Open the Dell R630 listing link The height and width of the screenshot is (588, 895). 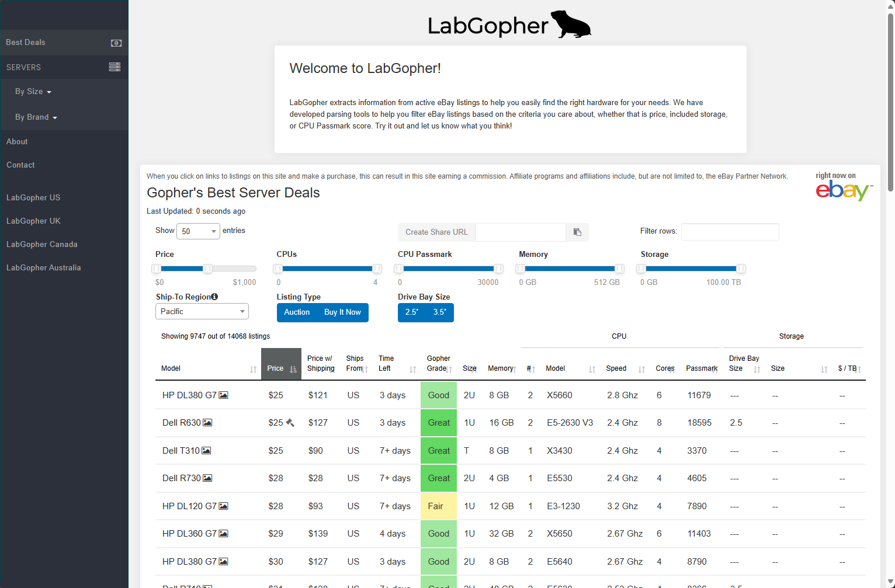click(x=182, y=423)
